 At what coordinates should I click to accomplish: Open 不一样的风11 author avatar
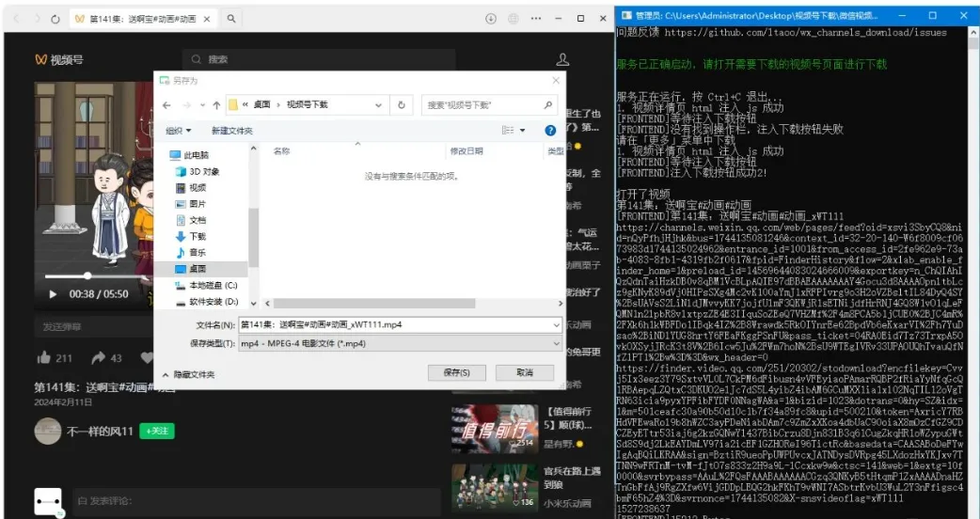[48, 431]
